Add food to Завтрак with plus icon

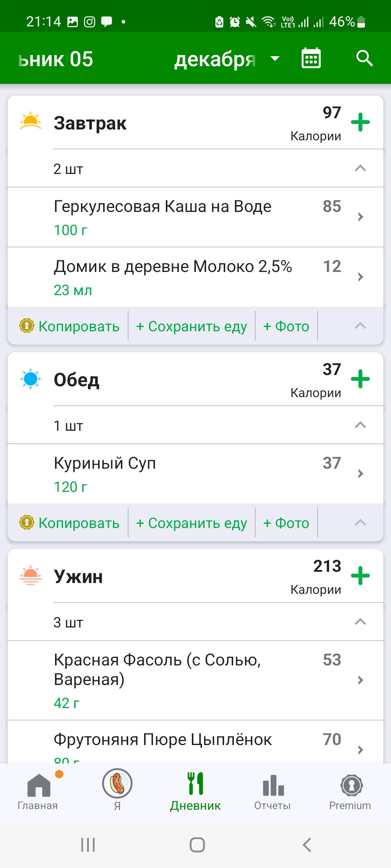(360, 122)
